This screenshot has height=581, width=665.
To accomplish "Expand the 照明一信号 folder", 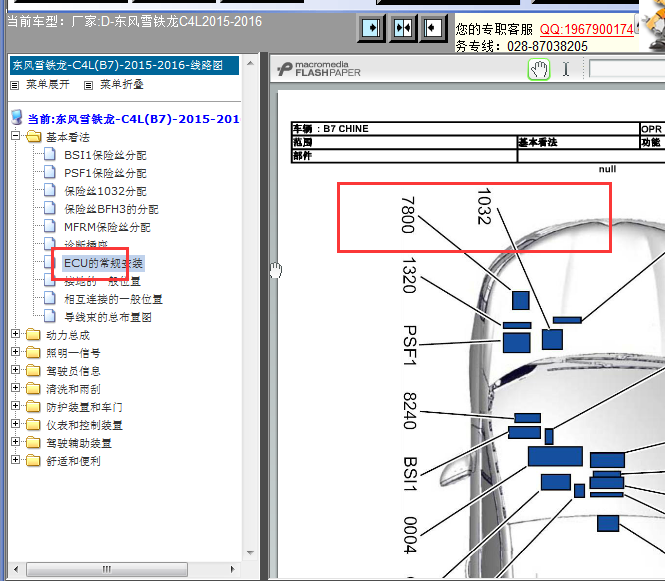I will coord(16,352).
